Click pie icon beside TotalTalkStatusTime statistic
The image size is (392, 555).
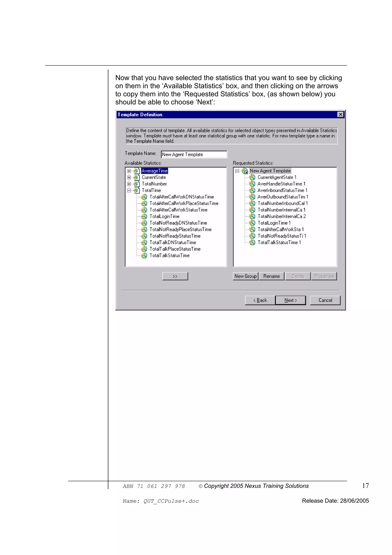[144, 255]
